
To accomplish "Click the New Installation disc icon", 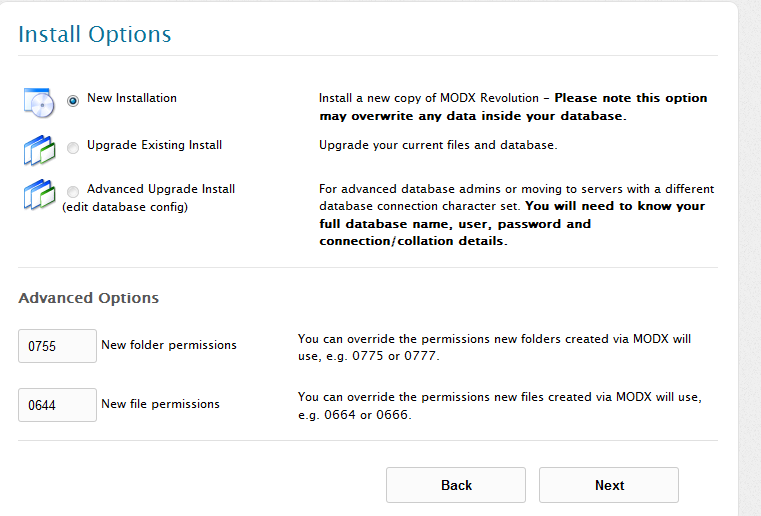I will 39,102.
